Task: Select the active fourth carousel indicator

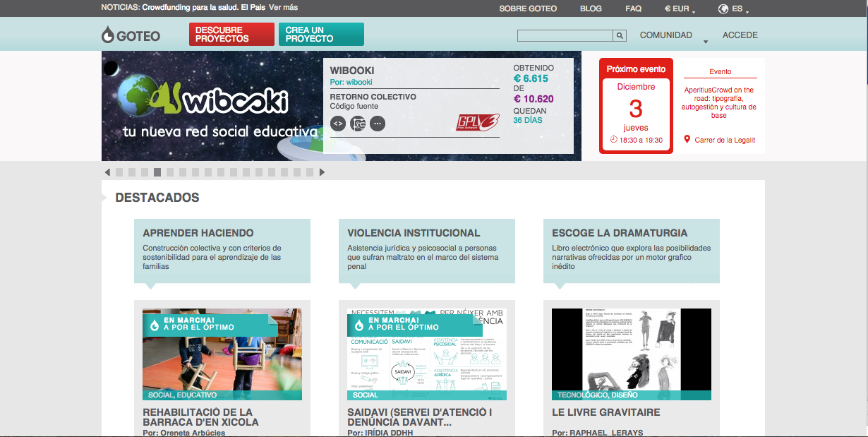Action: (x=157, y=172)
